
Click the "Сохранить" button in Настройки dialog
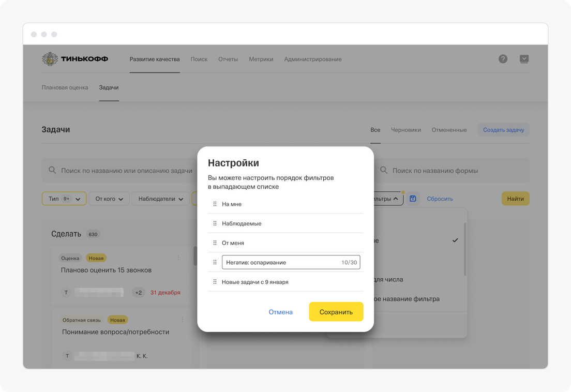[x=336, y=311]
